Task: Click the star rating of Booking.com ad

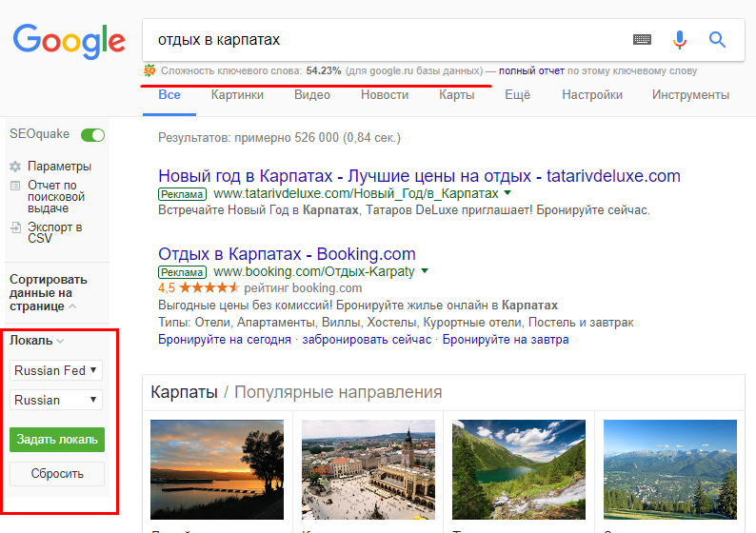Action: (x=209, y=288)
